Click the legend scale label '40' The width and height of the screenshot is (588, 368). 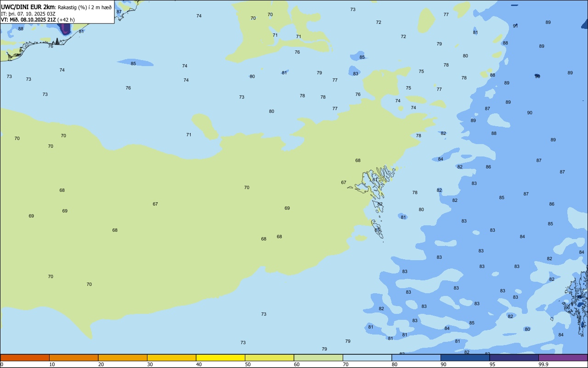pyautogui.click(x=199, y=364)
